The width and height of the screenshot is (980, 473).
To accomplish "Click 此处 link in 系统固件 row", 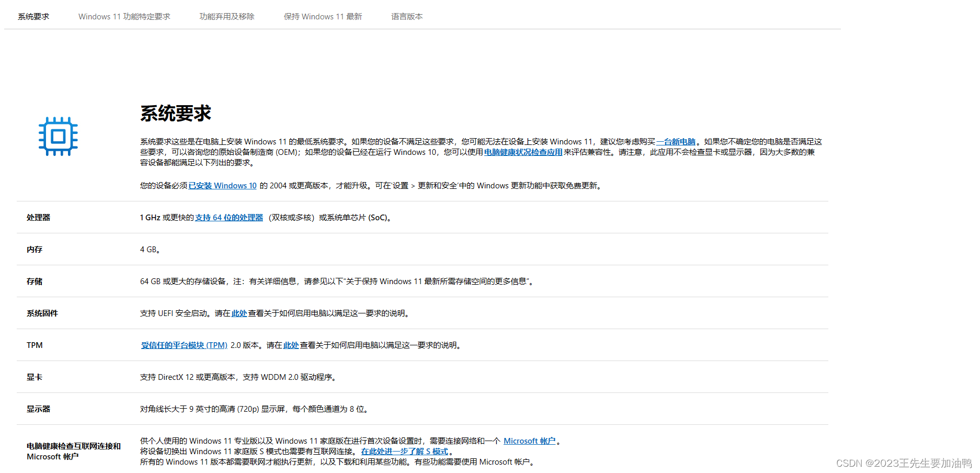I will click(x=239, y=313).
